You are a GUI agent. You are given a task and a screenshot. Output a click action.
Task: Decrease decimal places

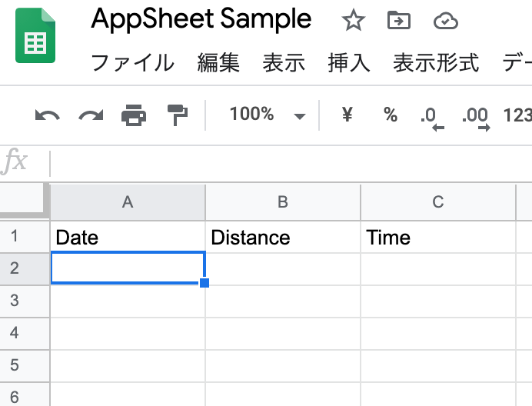tap(432, 118)
